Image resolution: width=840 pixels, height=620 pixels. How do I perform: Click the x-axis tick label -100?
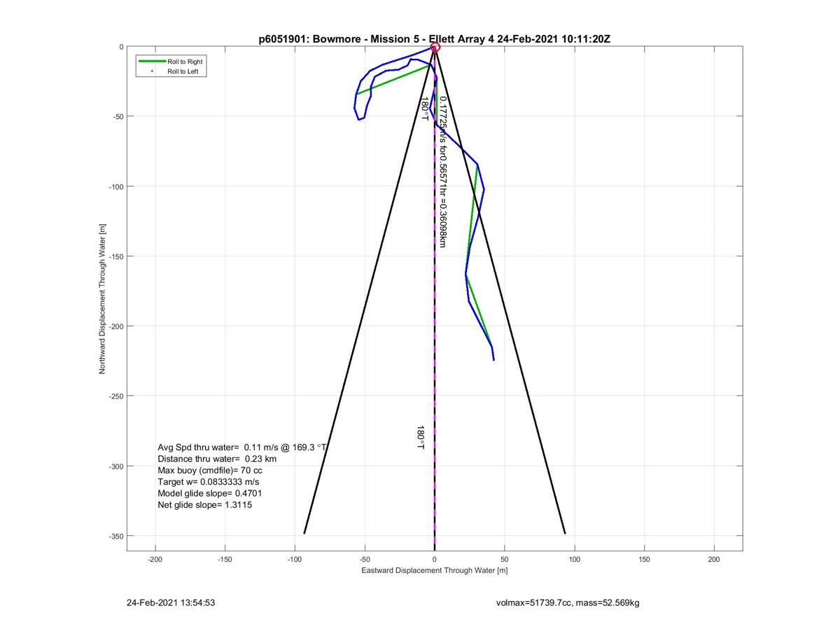pos(295,560)
